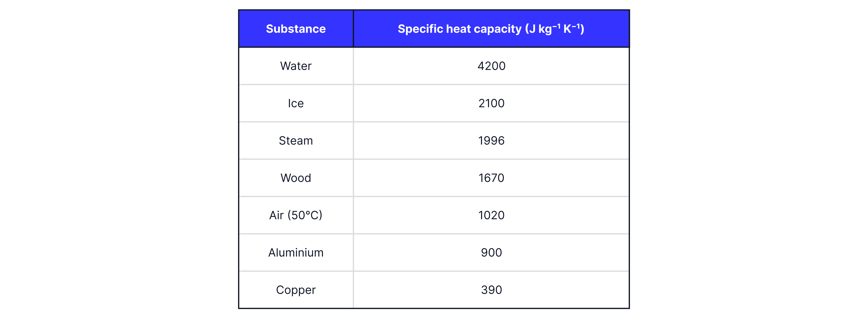
Task: Click the value 4200 for Water
Action: pyautogui.click(x=491, y=66)
